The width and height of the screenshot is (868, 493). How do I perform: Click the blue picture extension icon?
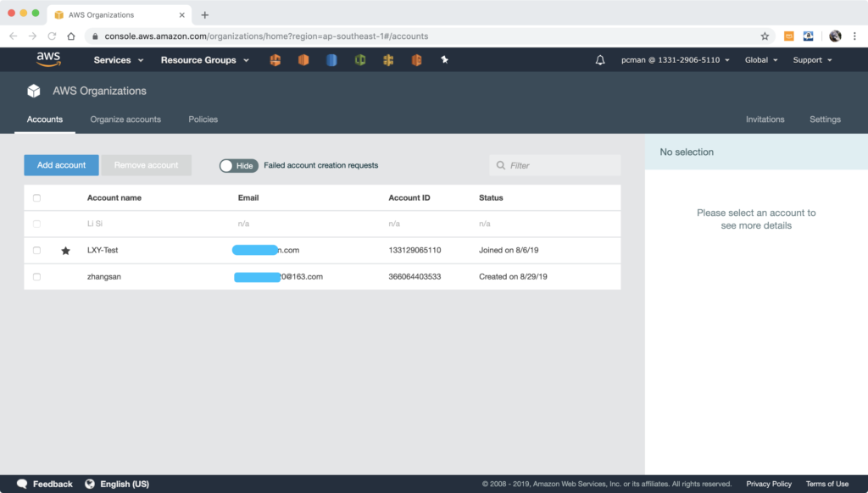click(808, 36)
